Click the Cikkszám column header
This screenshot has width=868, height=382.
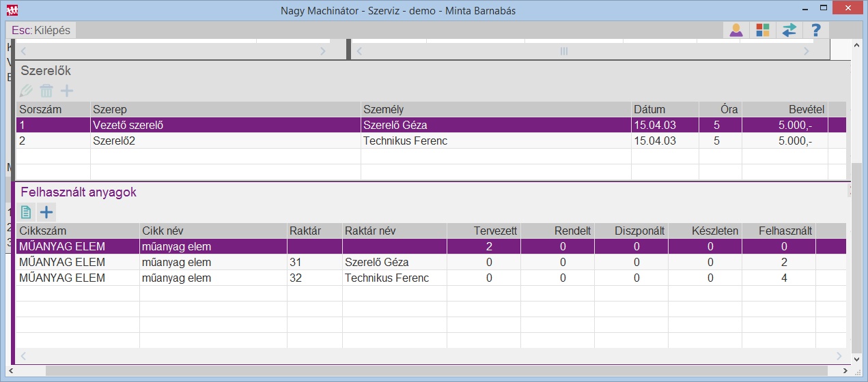(78, 231)
